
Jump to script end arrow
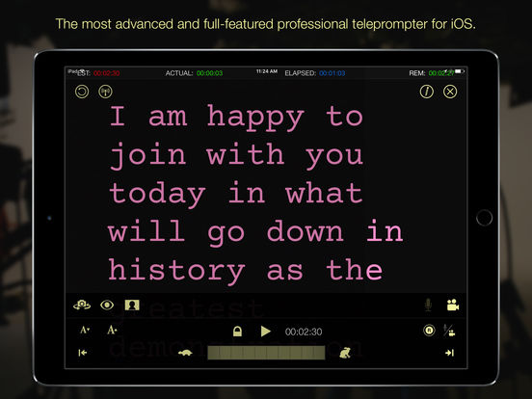[x=449, y=353]
